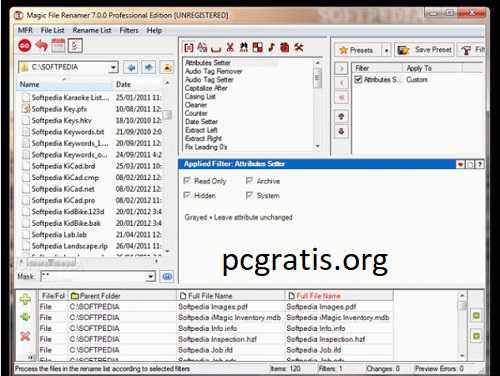This screenshot has width=500, height=376.
Task: Click the Presets button
Action: tap(358, 50)
